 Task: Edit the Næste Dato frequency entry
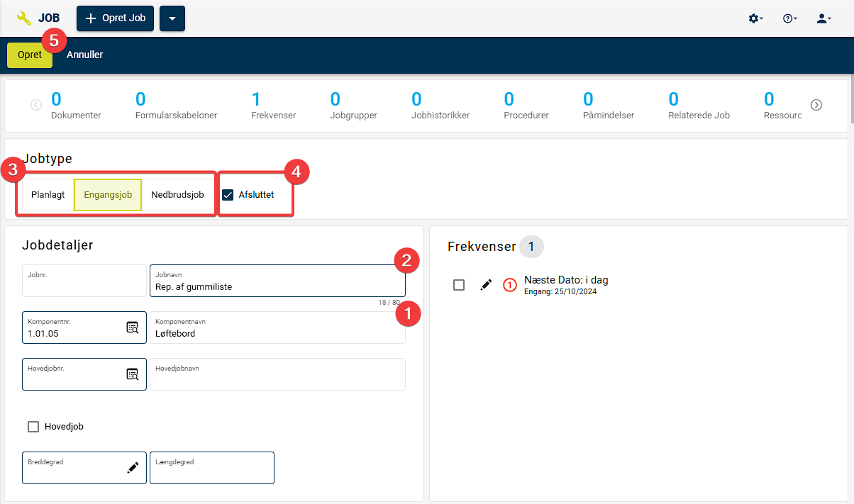(486, 284)
